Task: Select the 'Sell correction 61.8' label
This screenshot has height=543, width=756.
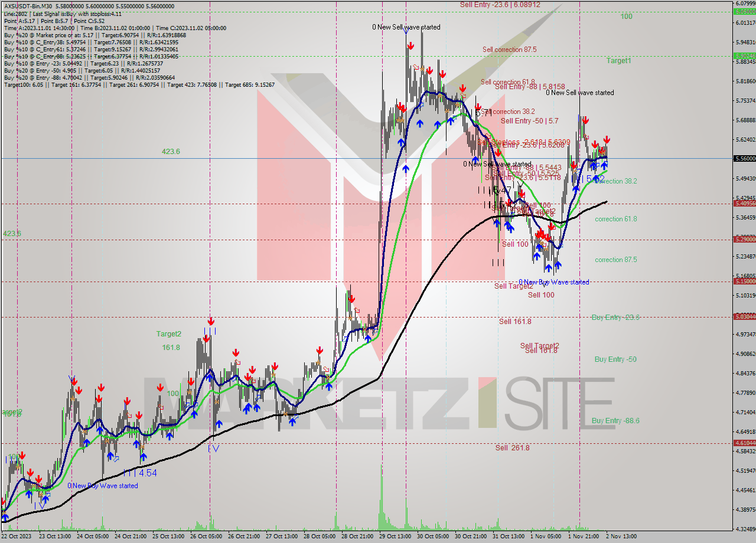Action: tap(507, 82)
